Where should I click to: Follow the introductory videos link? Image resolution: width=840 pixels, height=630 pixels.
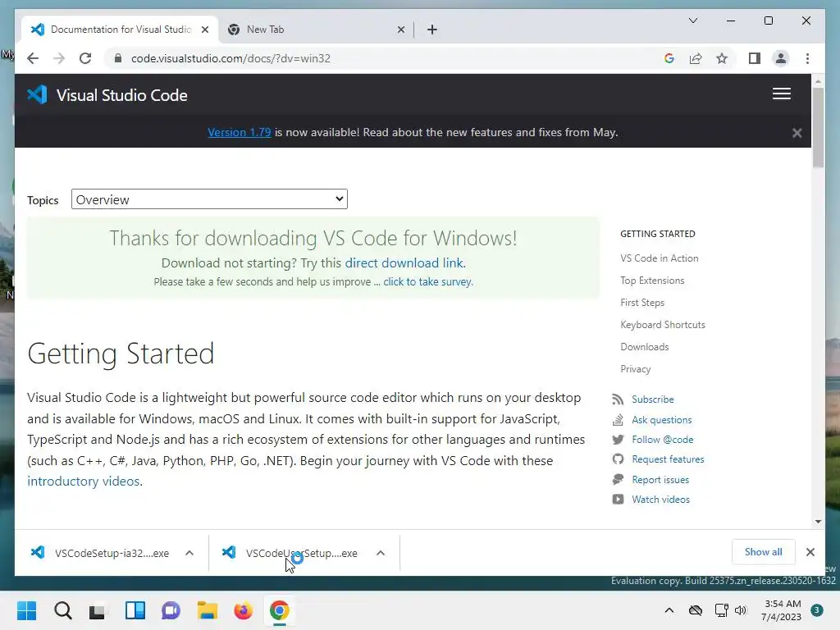point(84,481)
